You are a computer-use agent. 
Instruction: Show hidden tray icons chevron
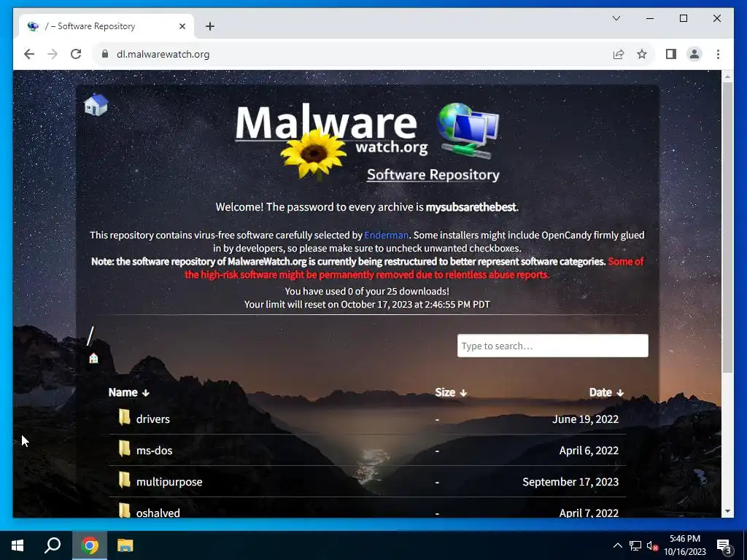(x=617, y=545)
